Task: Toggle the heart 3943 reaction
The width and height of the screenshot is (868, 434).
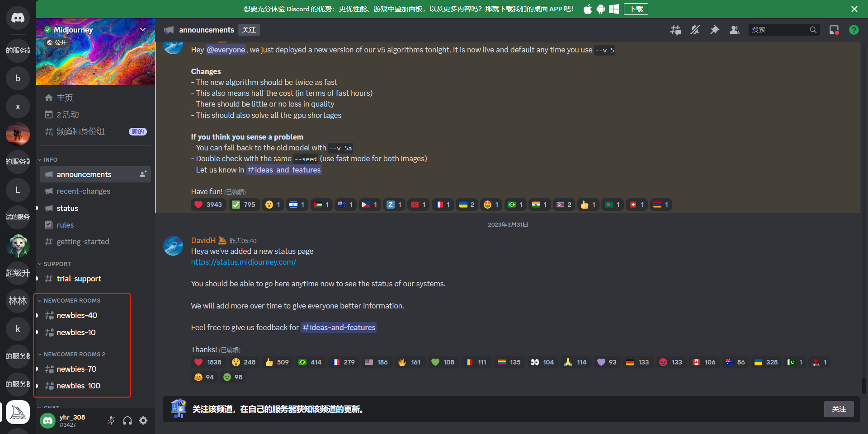Action: pyautogui.click(x=208, y=205)
